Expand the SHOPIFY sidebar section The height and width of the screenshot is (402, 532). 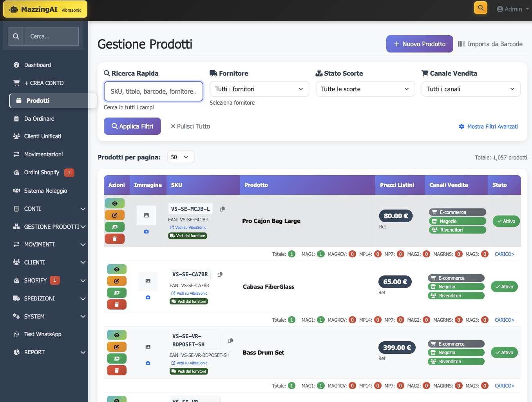(x=47, y=280)
